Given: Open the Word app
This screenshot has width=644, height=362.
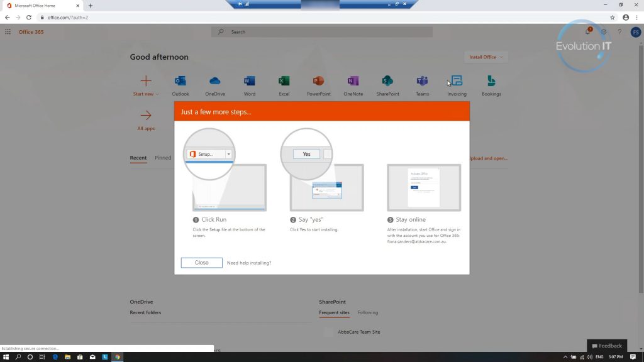Looking at the screenshot, I should click(249, 85).
